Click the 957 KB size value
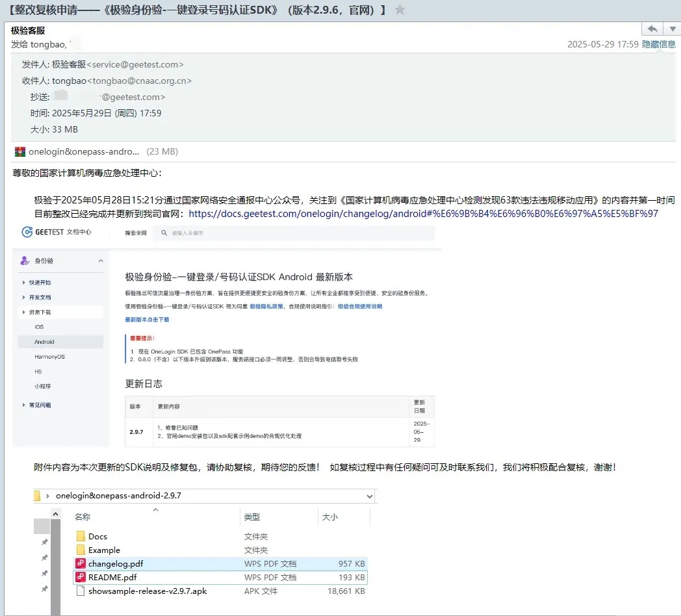Screen dimensions: 681x616 (x=352, y=563)
